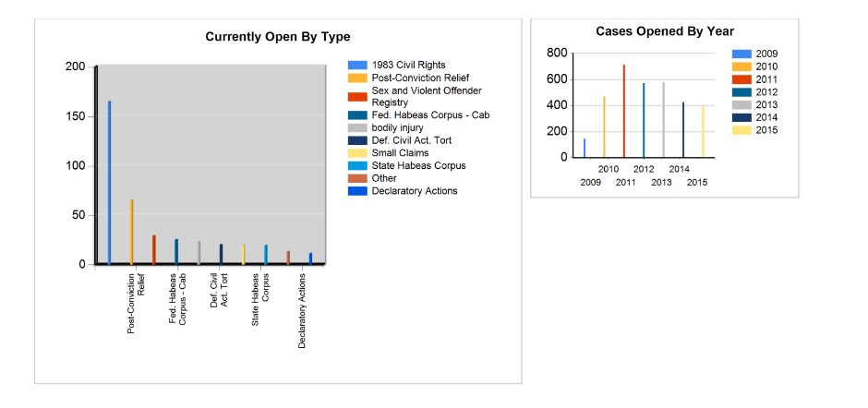
Task: Select the 2014 bar in Cases Opened chart
Action: (683, 129)
